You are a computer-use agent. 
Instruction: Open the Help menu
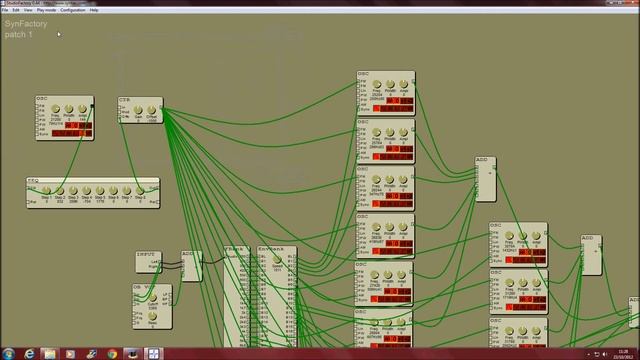point(94,10)
